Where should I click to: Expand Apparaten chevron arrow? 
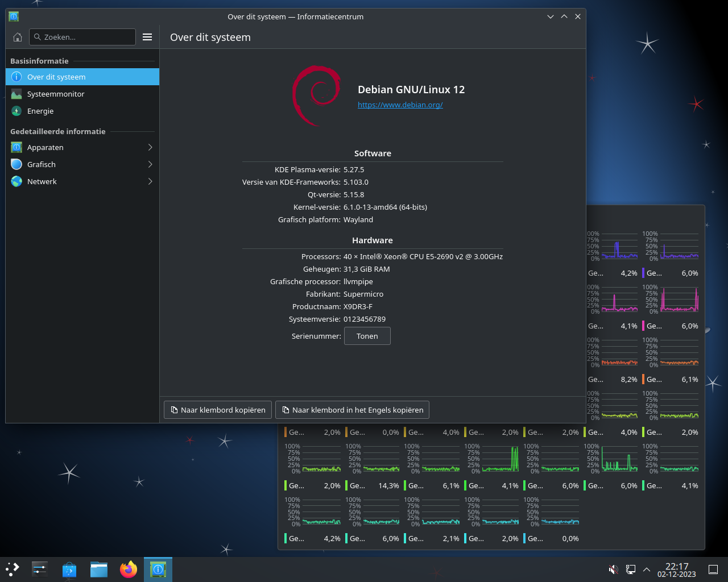[x=150, y=147]
